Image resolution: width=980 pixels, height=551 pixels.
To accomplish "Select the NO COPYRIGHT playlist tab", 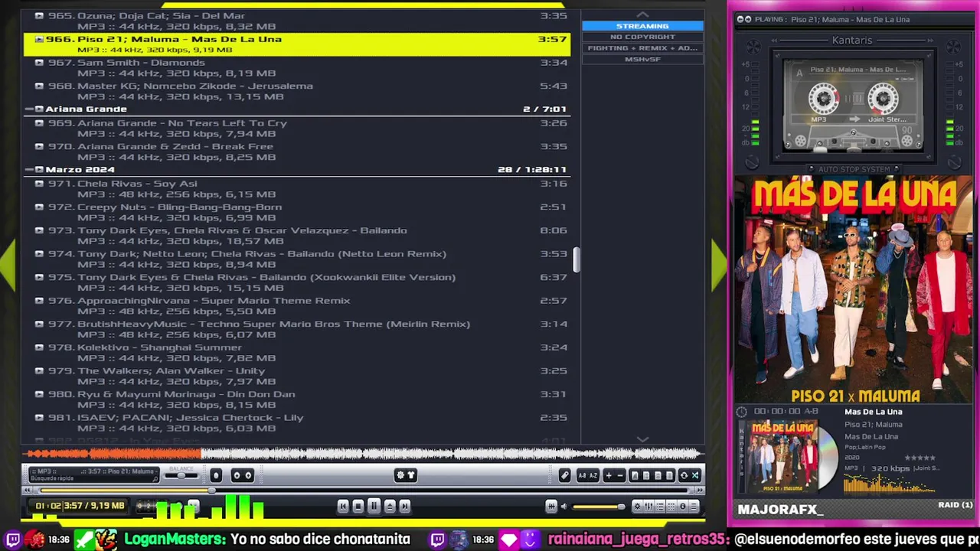I will (642, 37).
